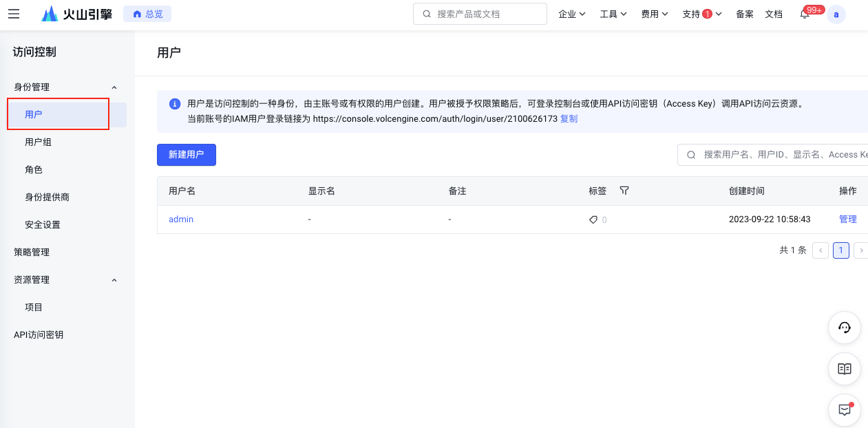Open the 工具 dropdown menu
The width and height of the screenshot is (868, 428).
pyautogui.click(x=613, y=14)
